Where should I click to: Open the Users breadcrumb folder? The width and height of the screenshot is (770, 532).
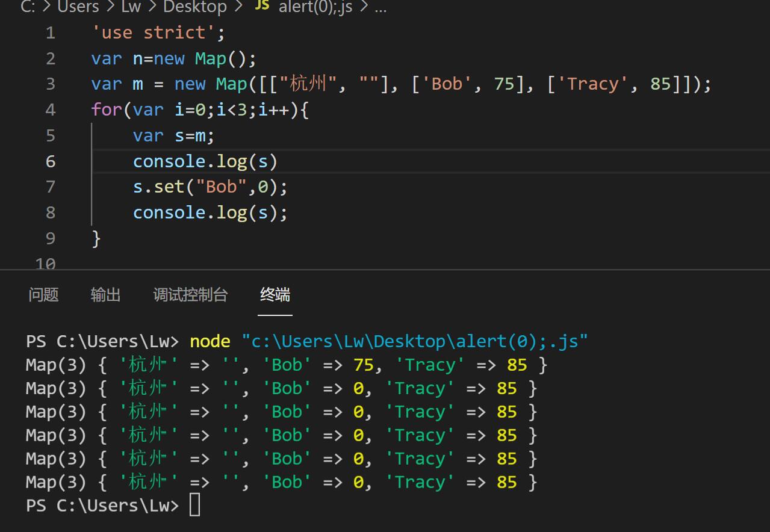[x=78, y=7]
